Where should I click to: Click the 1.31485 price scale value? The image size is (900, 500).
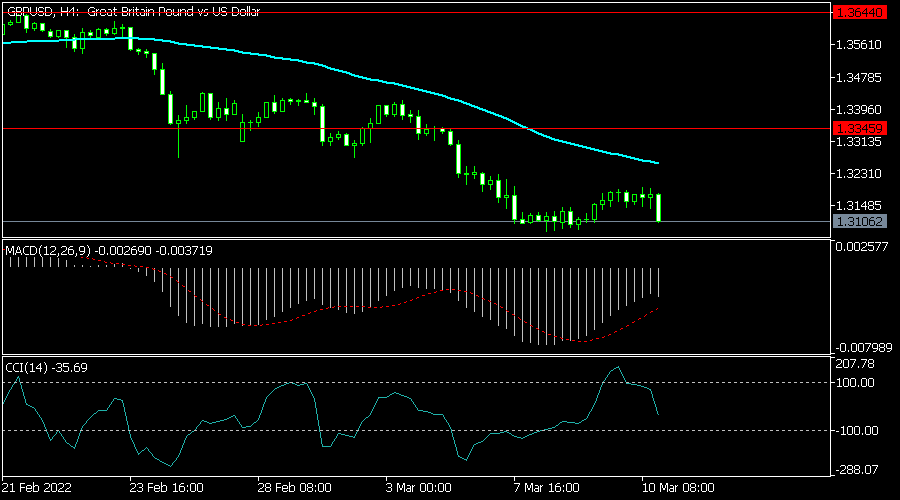(x=859, y=206)
